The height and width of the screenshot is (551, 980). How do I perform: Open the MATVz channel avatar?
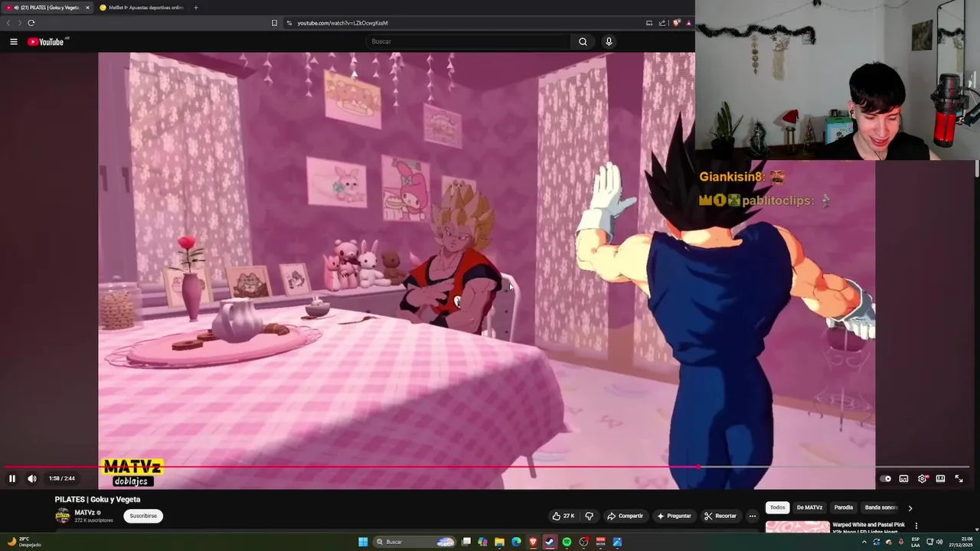pyautogui.click(x=62, y=516)
